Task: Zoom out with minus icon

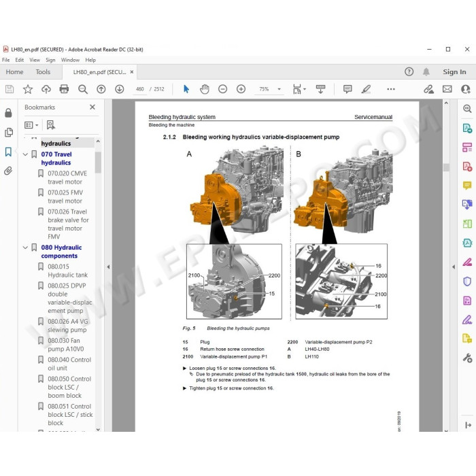Action: pos(222,89)
